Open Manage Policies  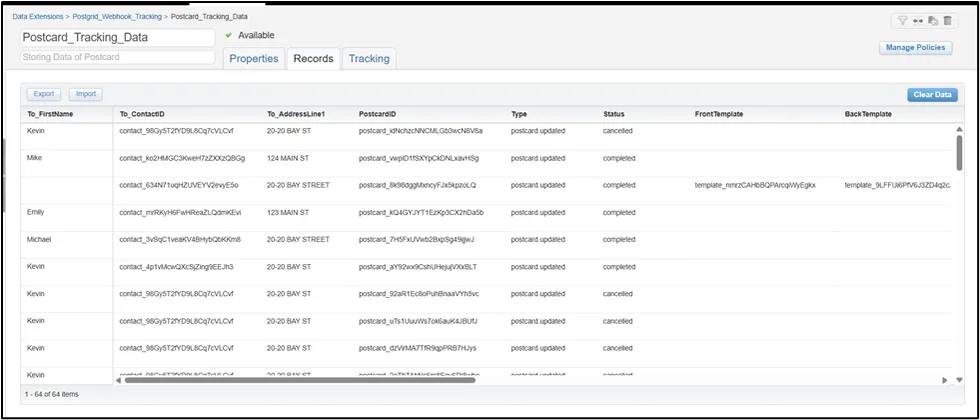[x=914, y=47]
